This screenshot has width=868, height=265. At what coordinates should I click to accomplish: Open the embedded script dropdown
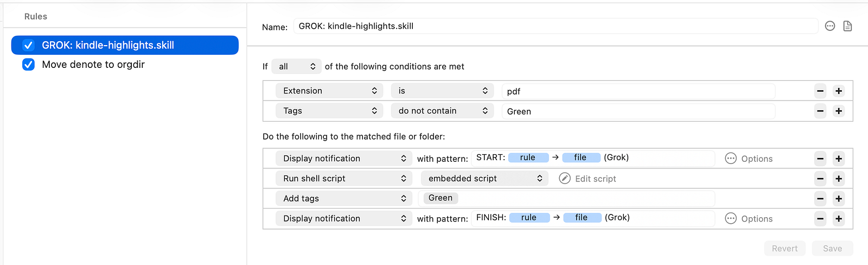click(x=484, y=179)
